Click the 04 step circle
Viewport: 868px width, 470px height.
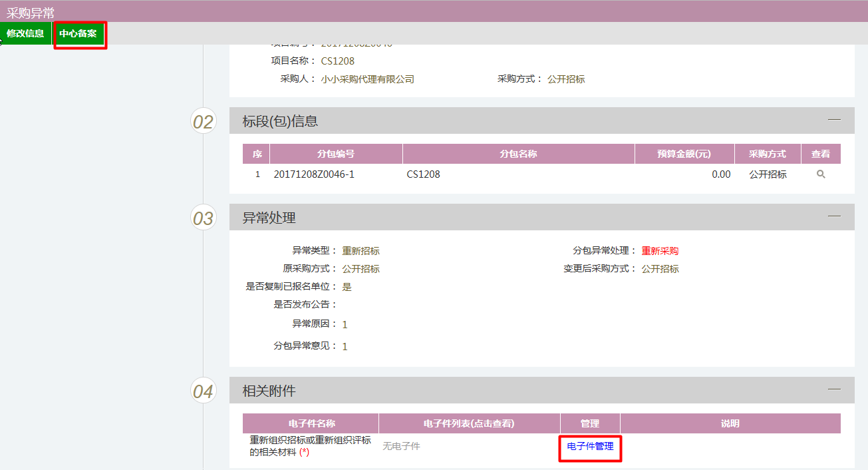coord(203,391)
